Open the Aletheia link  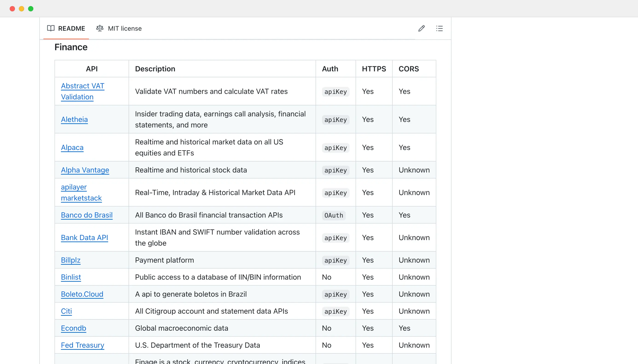(x=74, y=119)
